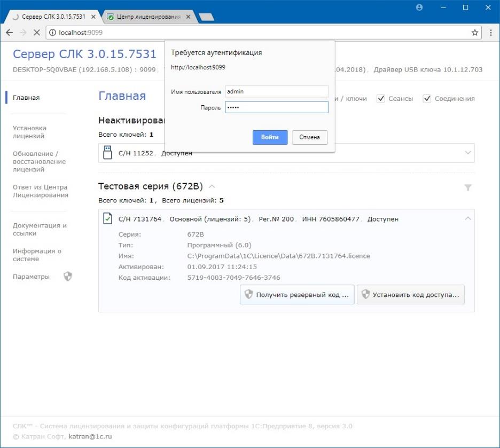
Task: Click the browser back arrow
Action: [10, 33]
